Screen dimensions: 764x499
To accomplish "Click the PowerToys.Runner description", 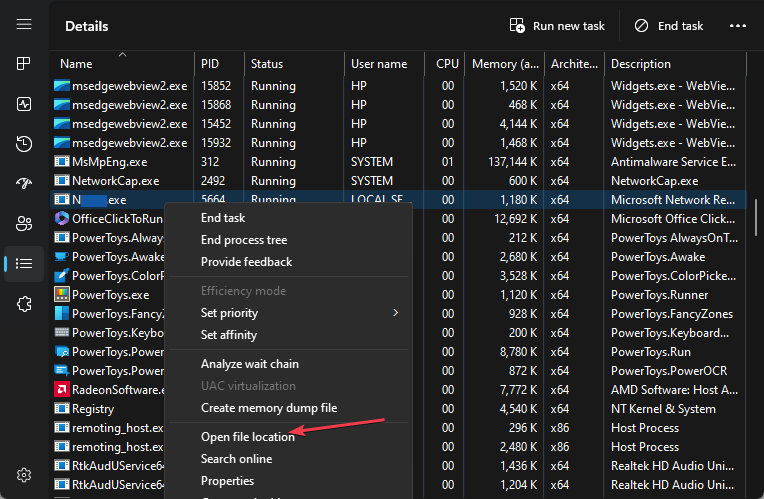I will [x=659, y=295].
